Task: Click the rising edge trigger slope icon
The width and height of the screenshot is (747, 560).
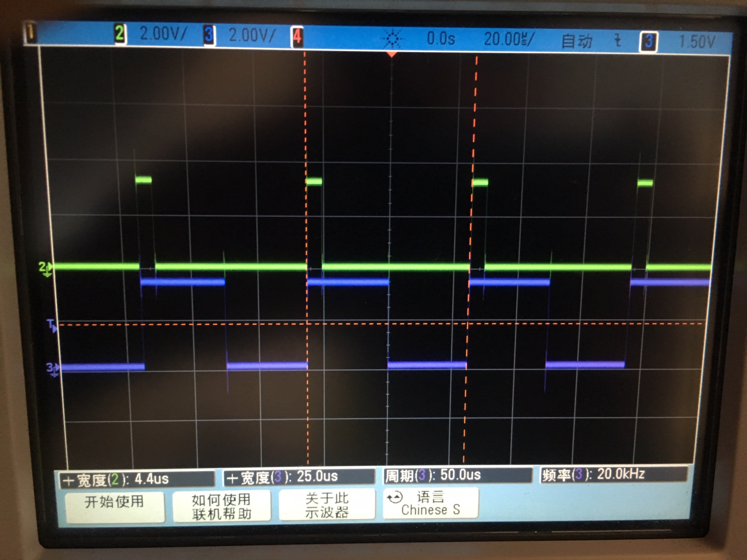Action: click(x=617, y=40)
